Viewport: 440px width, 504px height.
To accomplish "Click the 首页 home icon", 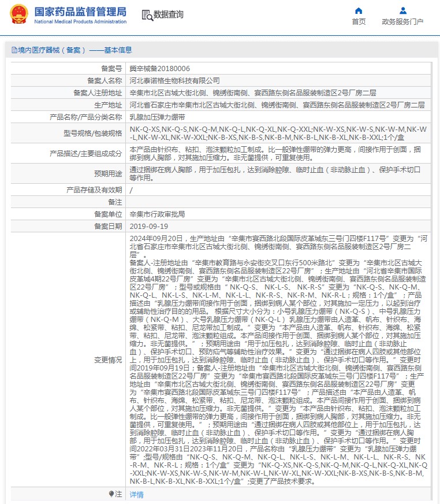I will click(359, 11).
